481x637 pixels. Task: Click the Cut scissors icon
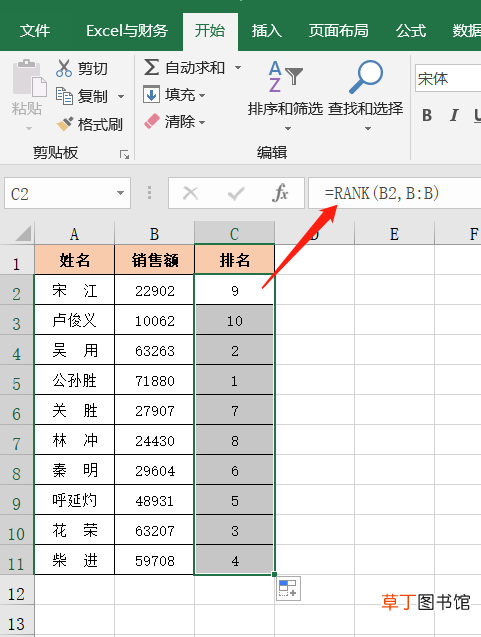coord(64,68)
